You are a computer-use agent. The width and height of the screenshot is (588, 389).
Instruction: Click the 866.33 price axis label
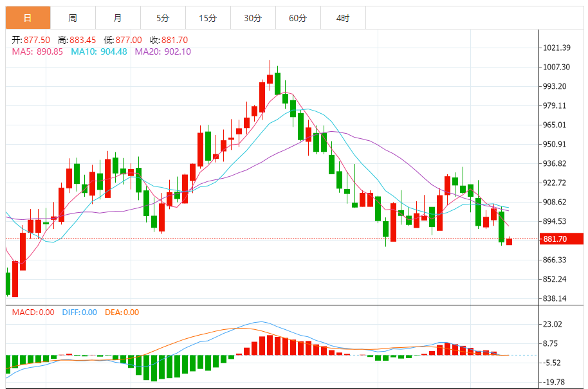(555, 260)
